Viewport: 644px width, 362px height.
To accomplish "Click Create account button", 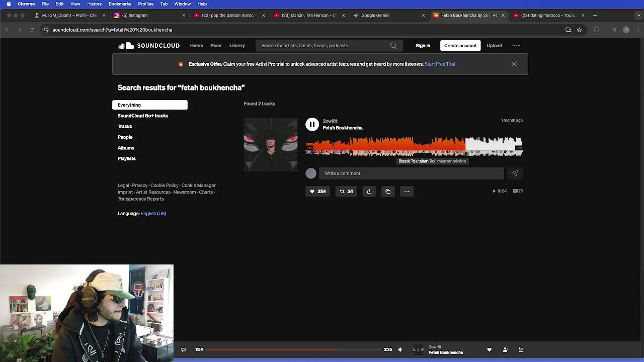I will tap(460, 46).
